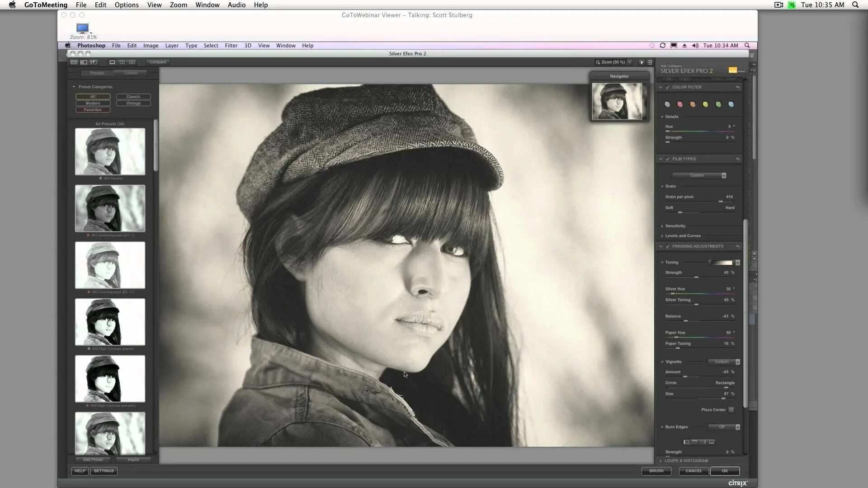Viewport: 868px width, 488px height.
Task: Click the Add Preset button
Action: [x=93, y=460]
